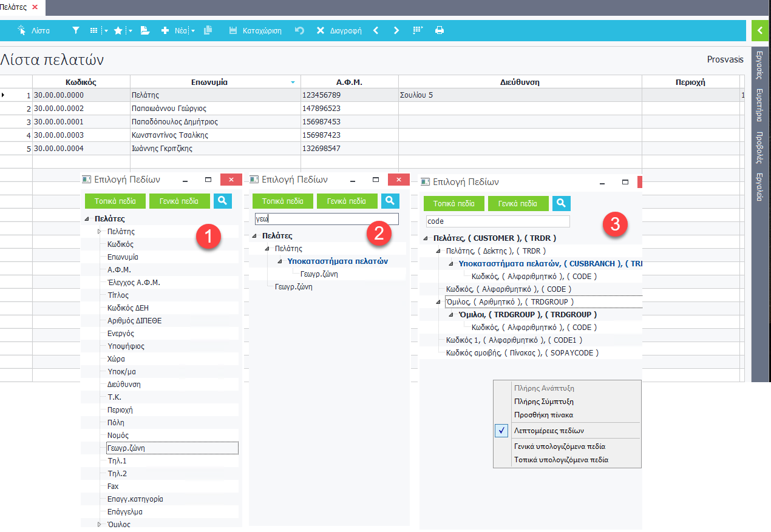Click 'Τοπικά πεδία' button in second window
The height and width of the screenshot is (532, 771).
(282, 201)
